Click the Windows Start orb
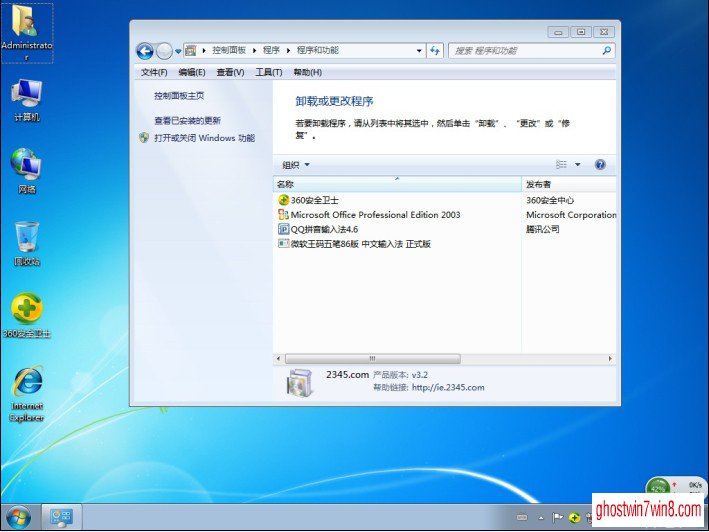This screenshot has width=709, height=532. click(x=19, y=518)
